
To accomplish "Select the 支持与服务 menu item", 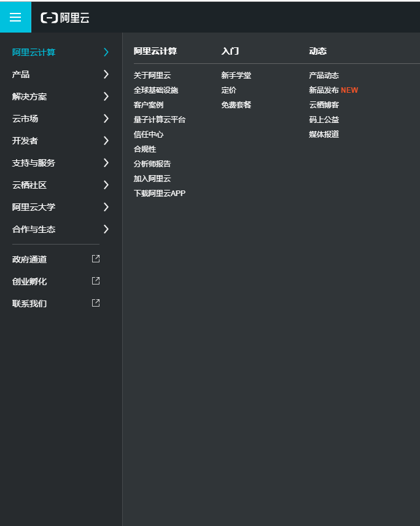I will pyautogui.click(x=61, y=163).
